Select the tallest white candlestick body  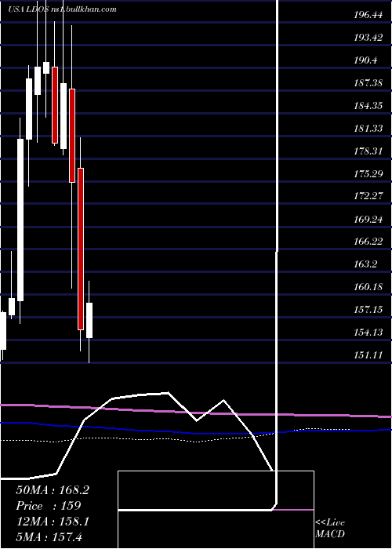coord(20,220)
